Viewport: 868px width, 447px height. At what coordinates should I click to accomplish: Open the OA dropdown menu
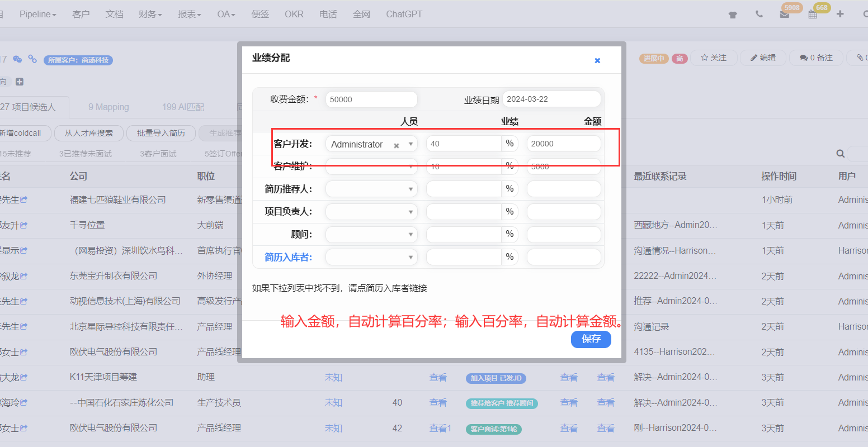(227, 14)
